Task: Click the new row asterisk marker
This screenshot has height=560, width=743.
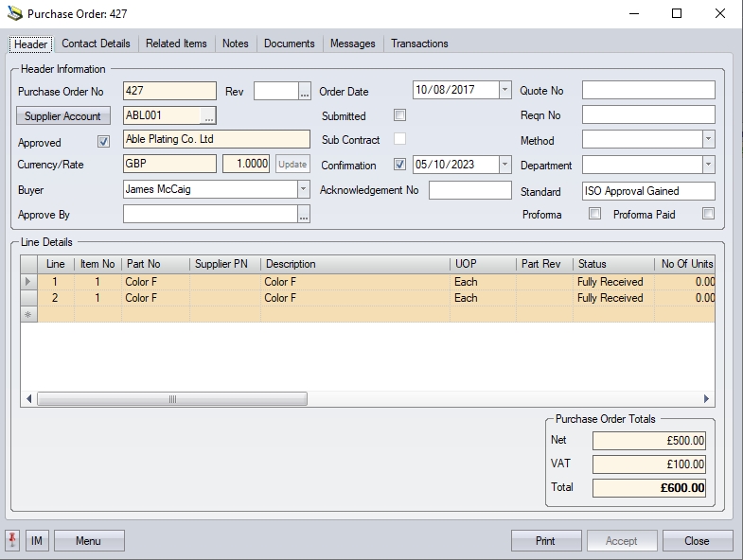Action: point(27,314)
